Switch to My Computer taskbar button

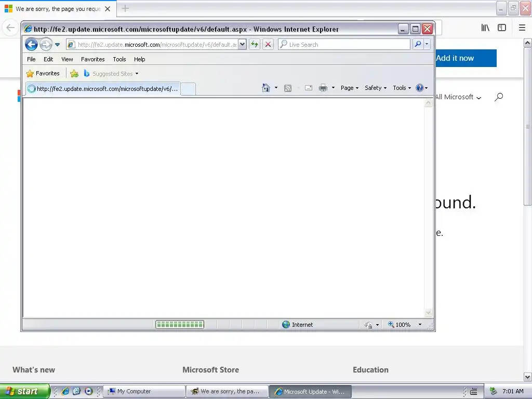pyautogui.click(x=144, y=392)
